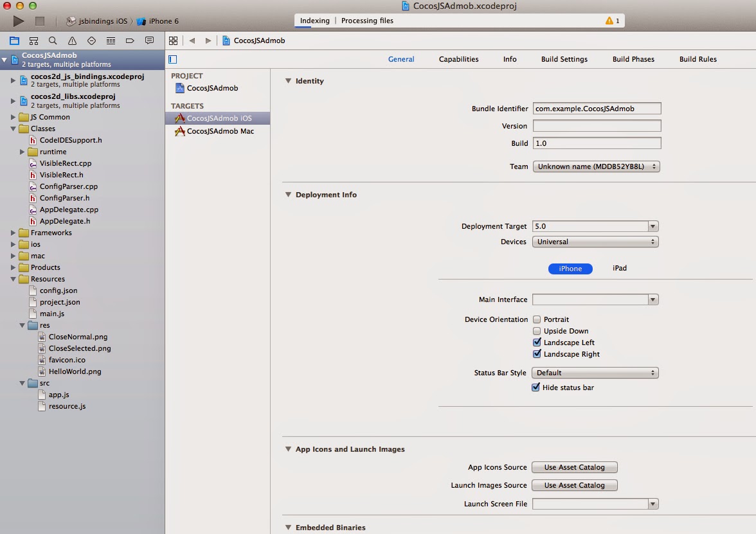Screen dimensions: 756x534
Task: Open the Project navigator folder icon
Action: [14, 40]
